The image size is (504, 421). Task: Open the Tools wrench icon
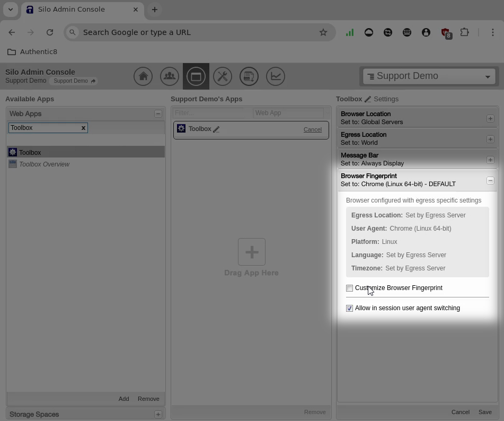223,76
